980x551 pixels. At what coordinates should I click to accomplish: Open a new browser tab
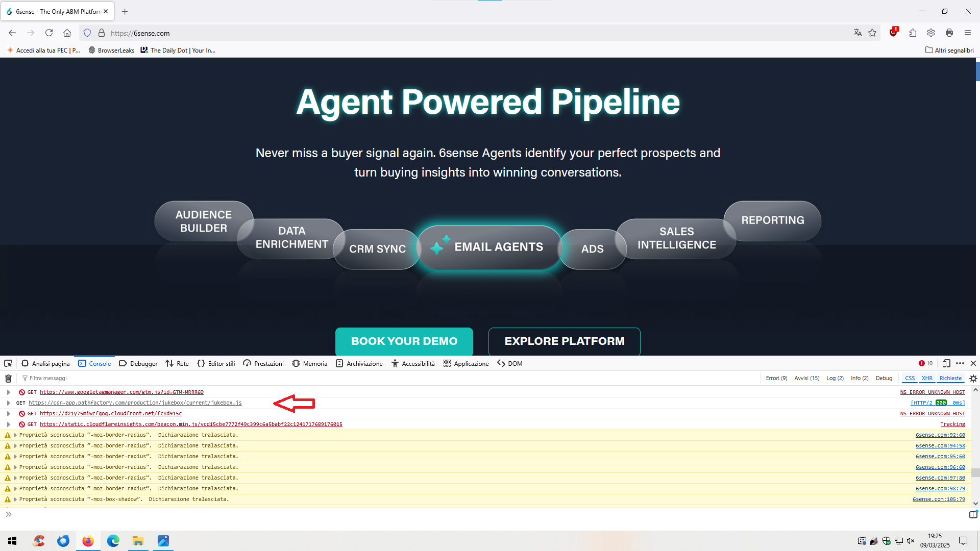(125, 11)
